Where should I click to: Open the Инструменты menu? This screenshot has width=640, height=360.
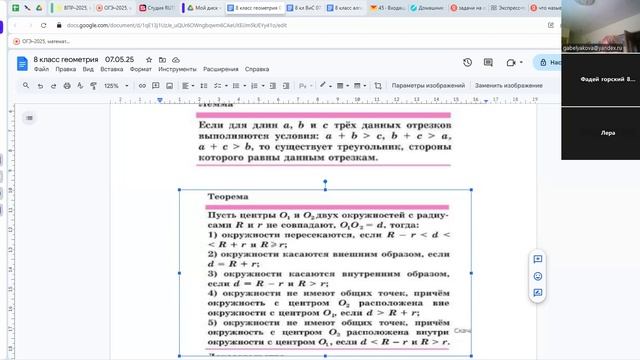(178, 69)
